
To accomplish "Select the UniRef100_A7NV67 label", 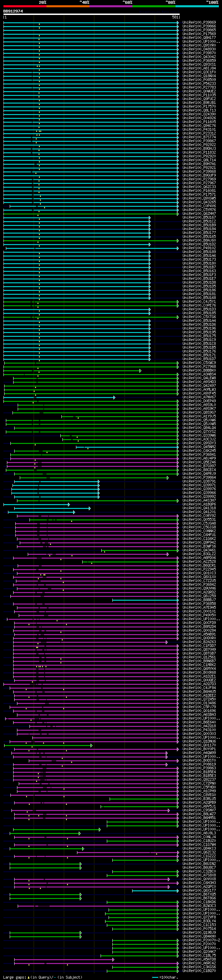I will tap(199, 397).
